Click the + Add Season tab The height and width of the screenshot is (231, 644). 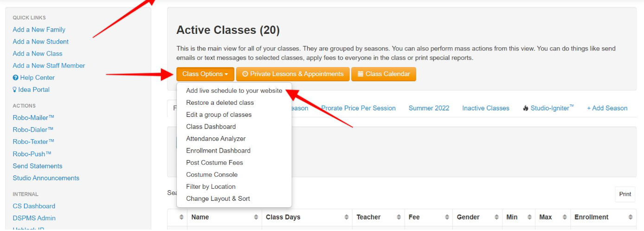[607, 108]
